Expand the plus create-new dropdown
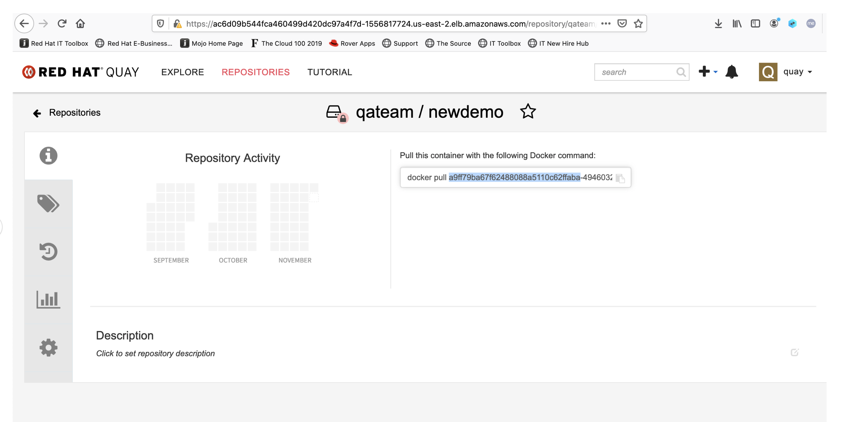Screen dimensions: 868x422 [708, 72]
